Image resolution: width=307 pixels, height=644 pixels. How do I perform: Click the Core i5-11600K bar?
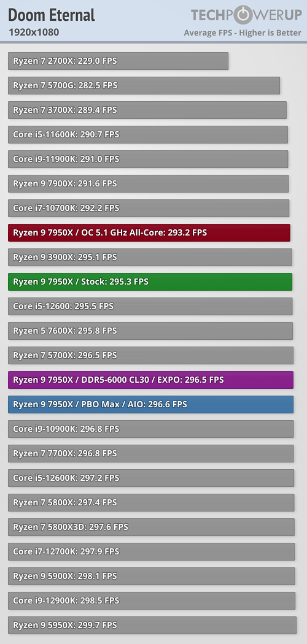coord(148,135)
